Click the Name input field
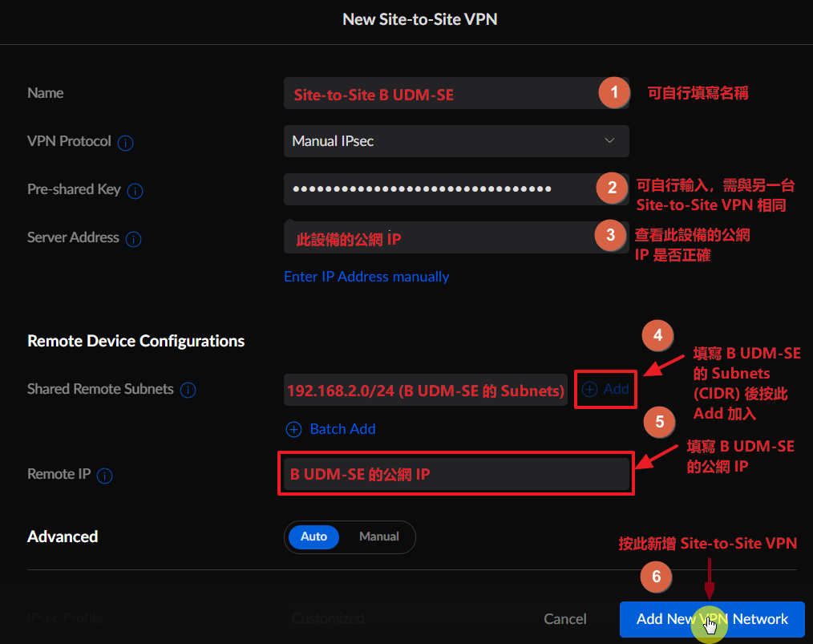 (456, 93)
